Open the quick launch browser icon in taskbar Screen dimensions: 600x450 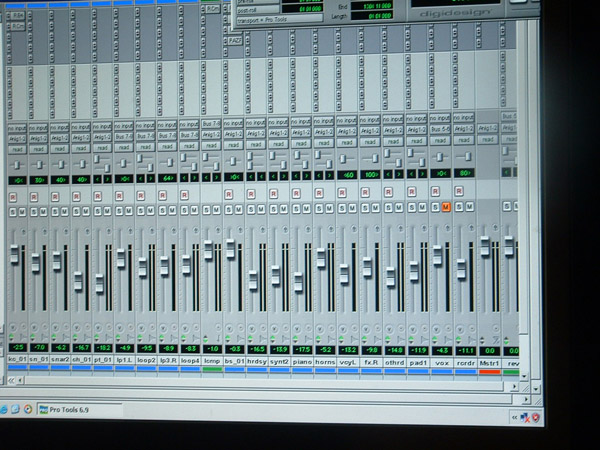[3, 409]
